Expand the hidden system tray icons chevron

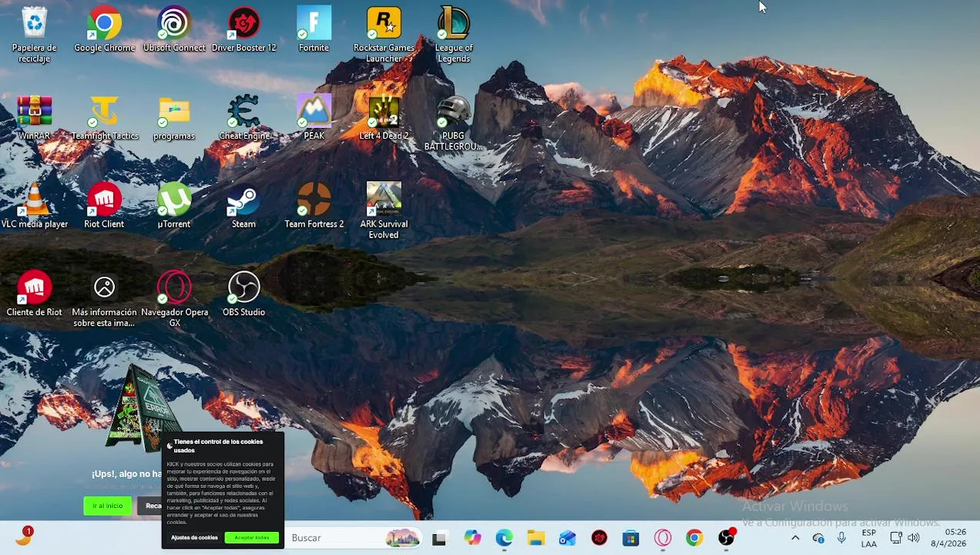[x=795, y=538]
